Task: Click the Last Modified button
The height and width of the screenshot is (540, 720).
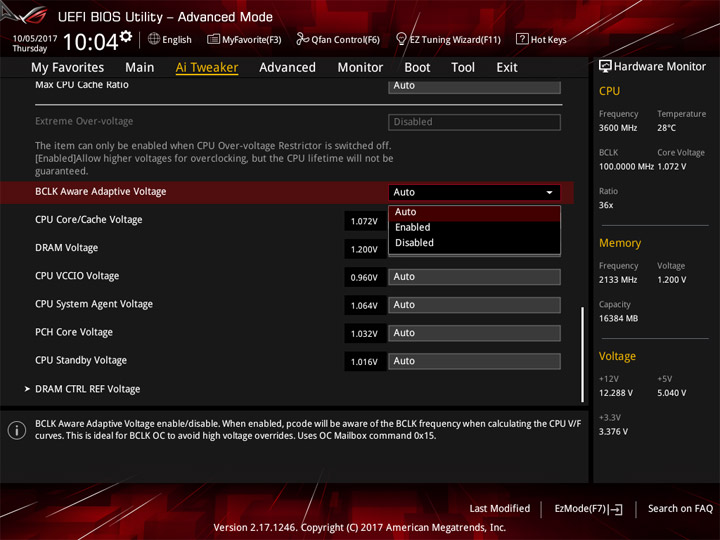Action: click(x=500, y=508)
